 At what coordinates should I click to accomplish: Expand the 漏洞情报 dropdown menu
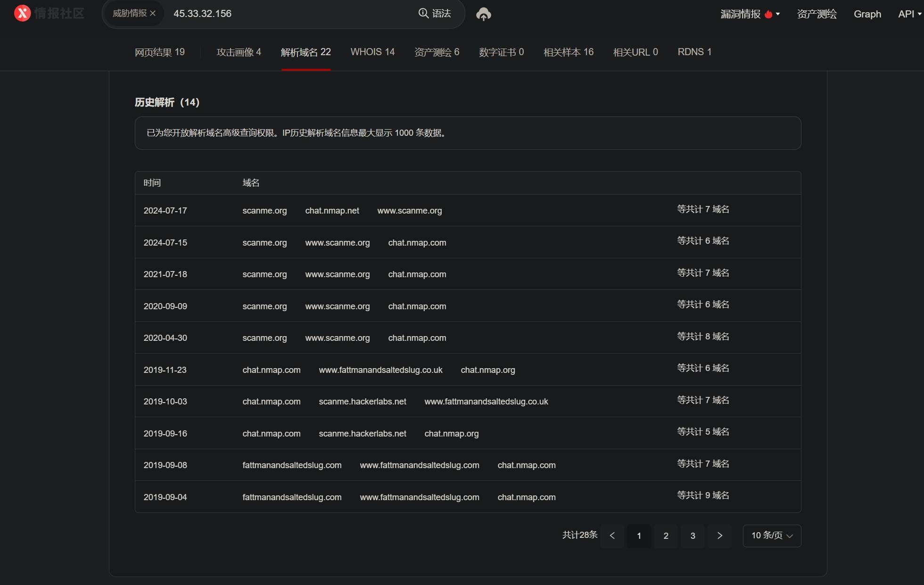tap(778, 14)
